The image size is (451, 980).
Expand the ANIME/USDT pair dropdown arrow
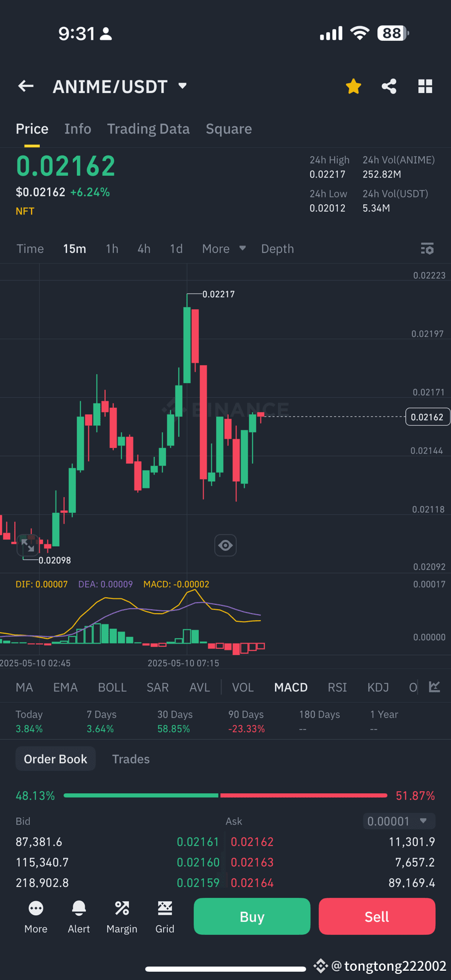coord(182,86)
